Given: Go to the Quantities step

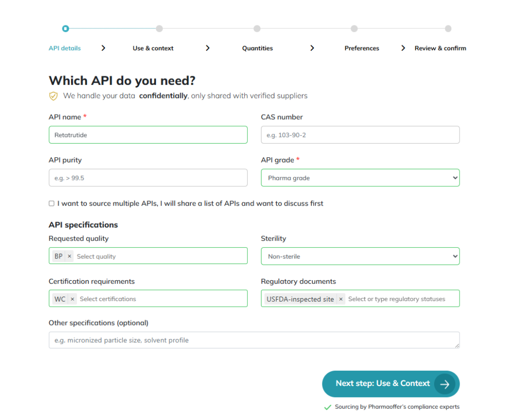Looking at the screenshot, I should pos(257,48).
